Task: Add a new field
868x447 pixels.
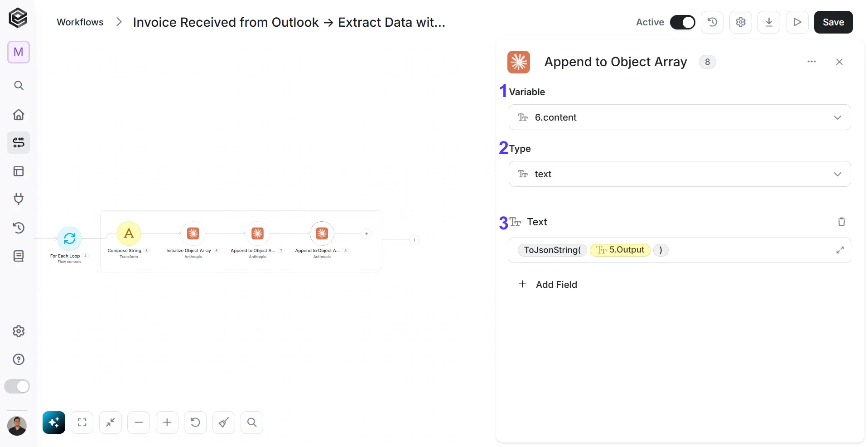Action: [548, 284]
